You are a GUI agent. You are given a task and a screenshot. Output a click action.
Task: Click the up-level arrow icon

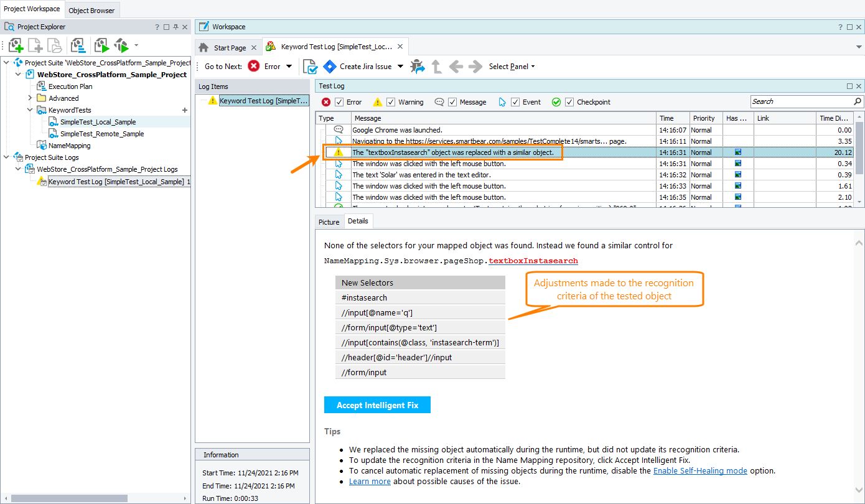[437, 67]
